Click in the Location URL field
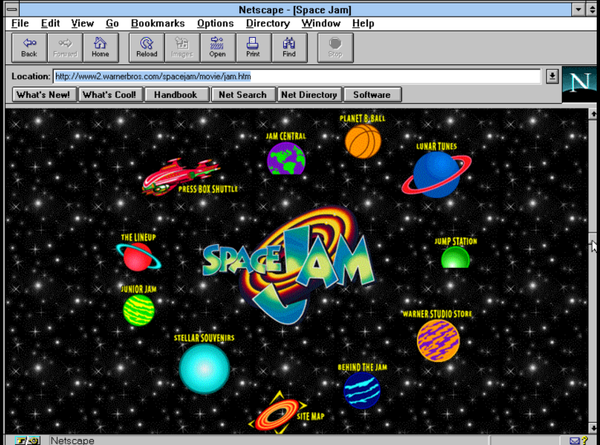 297,76
